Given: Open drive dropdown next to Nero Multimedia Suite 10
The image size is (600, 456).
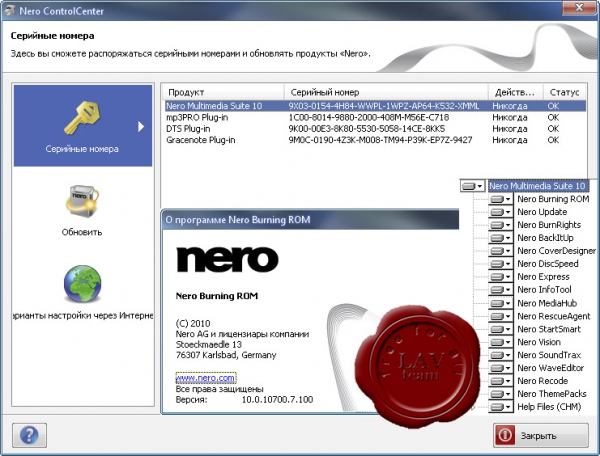Looking at the screenshot, I should point(472,186).
